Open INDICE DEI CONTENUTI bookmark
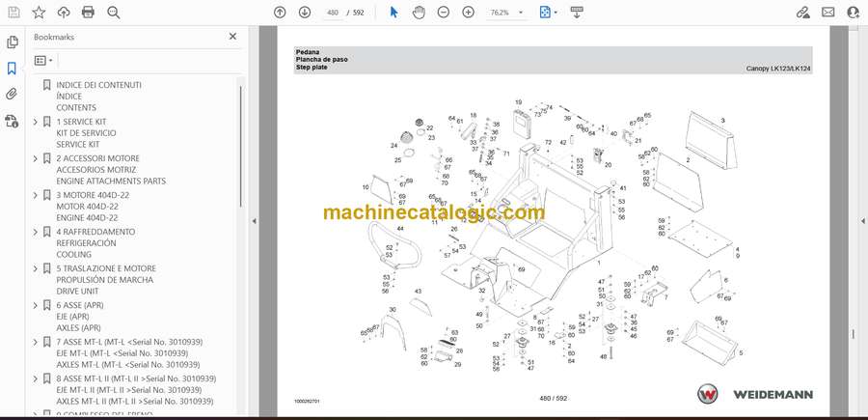Image resolution: width=868 pixels, height=420 pixels. 98,85
